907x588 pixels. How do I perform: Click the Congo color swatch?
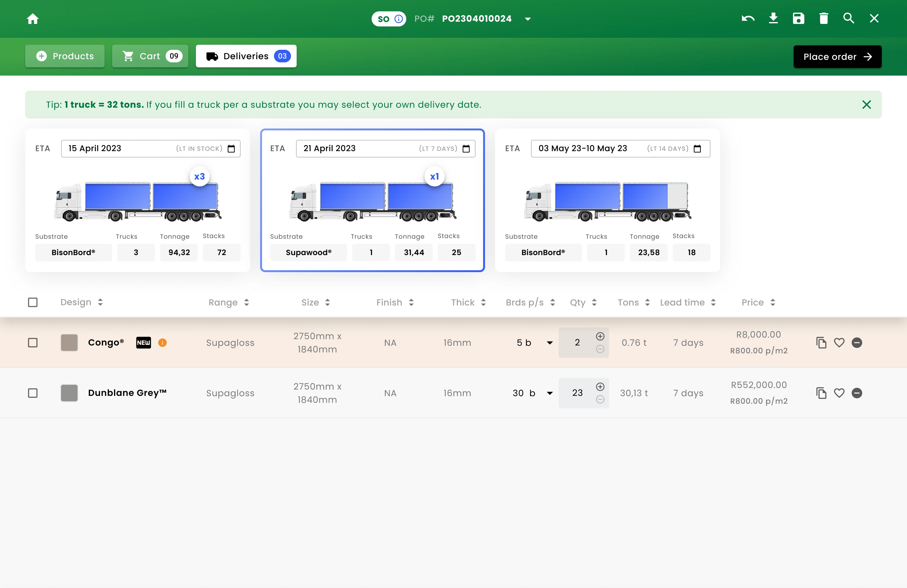click(x=69, y=343)
